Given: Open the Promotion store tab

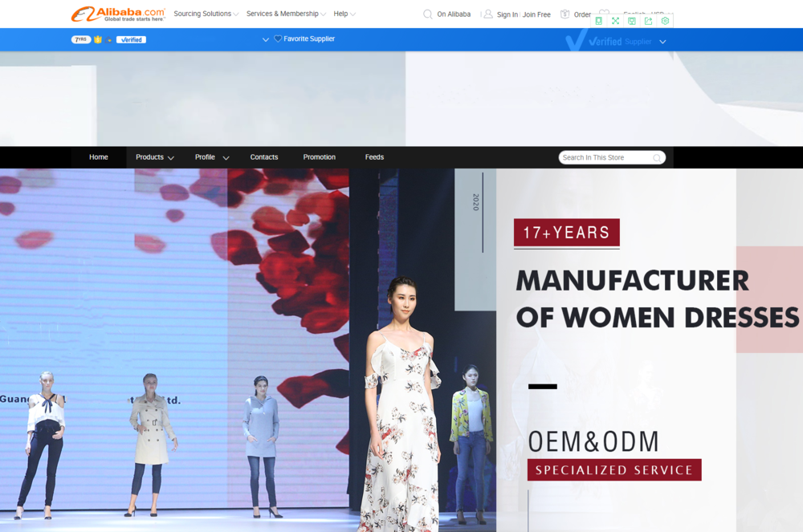Looking at the screenshot, I should click(319, 157).
